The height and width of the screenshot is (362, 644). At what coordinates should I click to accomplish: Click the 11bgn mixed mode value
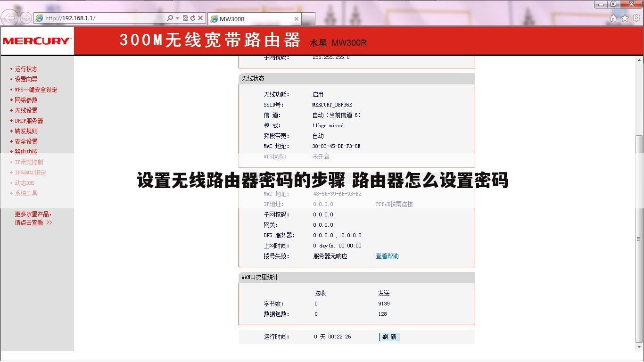[328, 125]
